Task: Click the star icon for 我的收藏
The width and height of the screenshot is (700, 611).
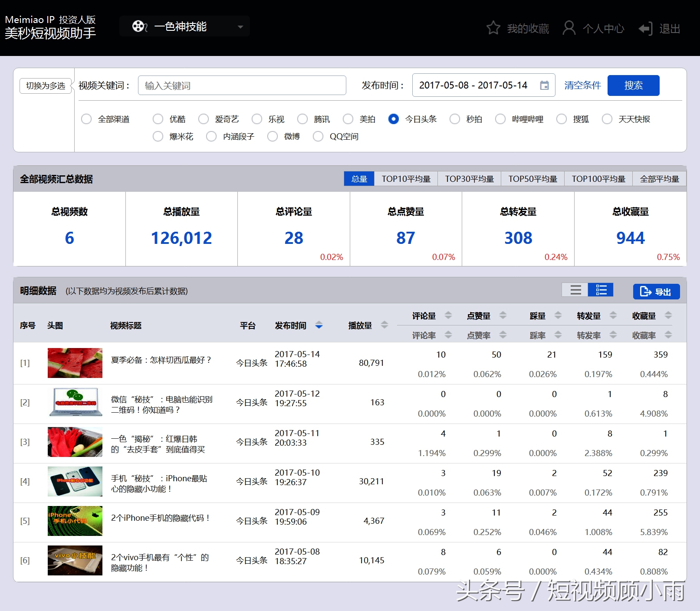Action: click(493, 28)
